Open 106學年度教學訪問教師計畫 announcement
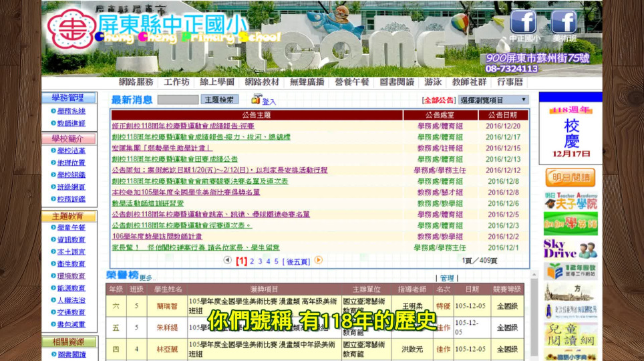Viewport: 644px width, 361px height. pos(157,237)
